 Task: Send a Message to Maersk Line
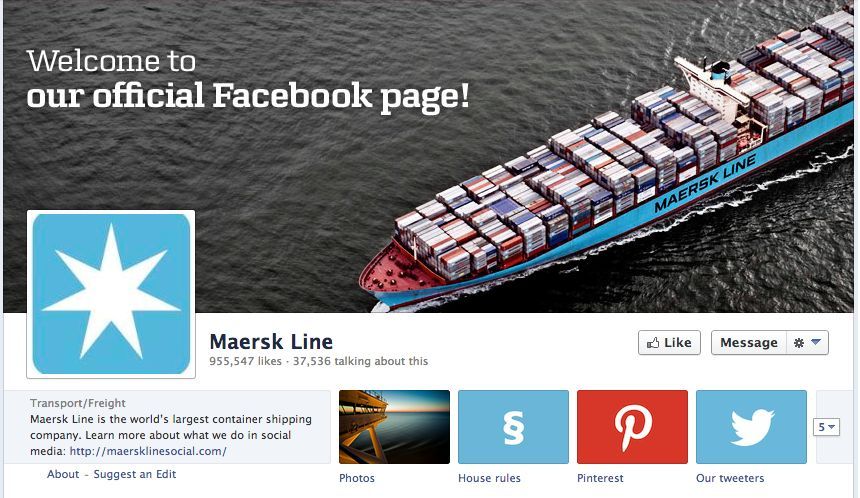(x=749, y=343)
